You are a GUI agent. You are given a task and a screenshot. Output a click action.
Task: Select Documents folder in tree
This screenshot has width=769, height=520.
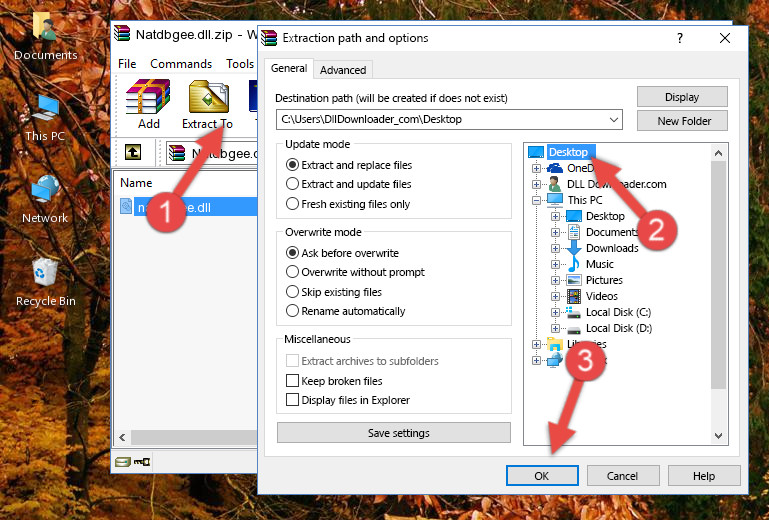[x=612, y=232]
